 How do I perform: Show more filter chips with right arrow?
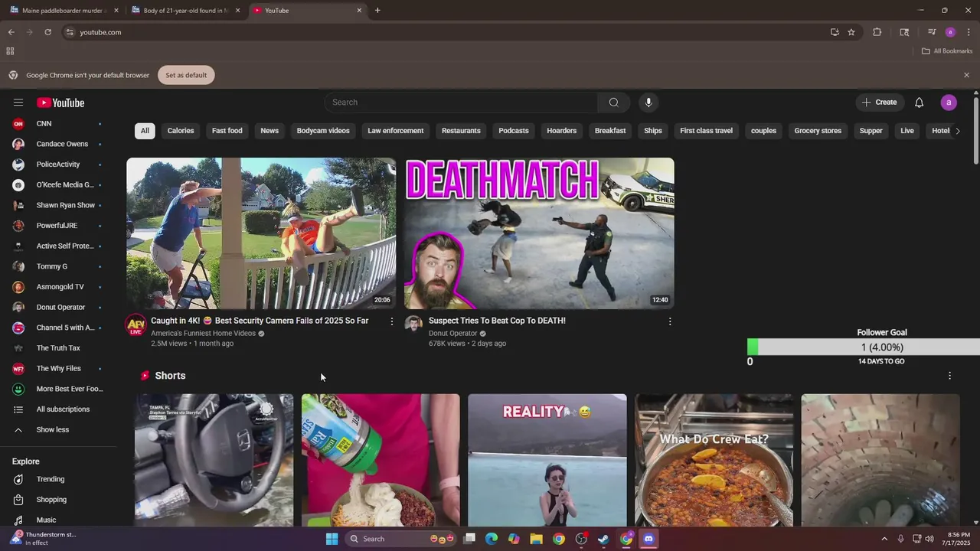[957, 131]
